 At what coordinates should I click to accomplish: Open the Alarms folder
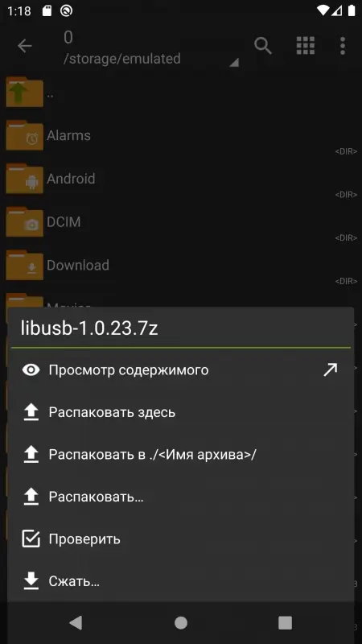pyautogui.click(x=181, y=135)
